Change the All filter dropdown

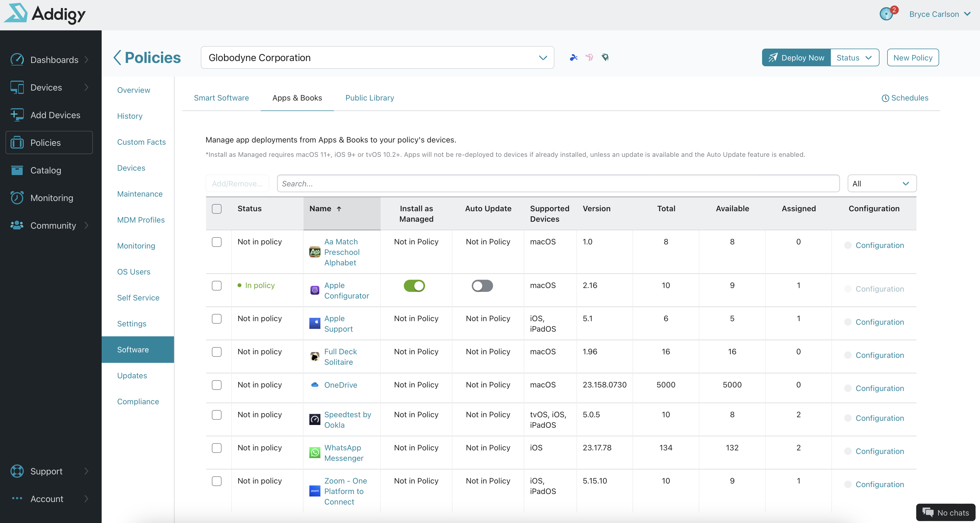tap(882, 183)
